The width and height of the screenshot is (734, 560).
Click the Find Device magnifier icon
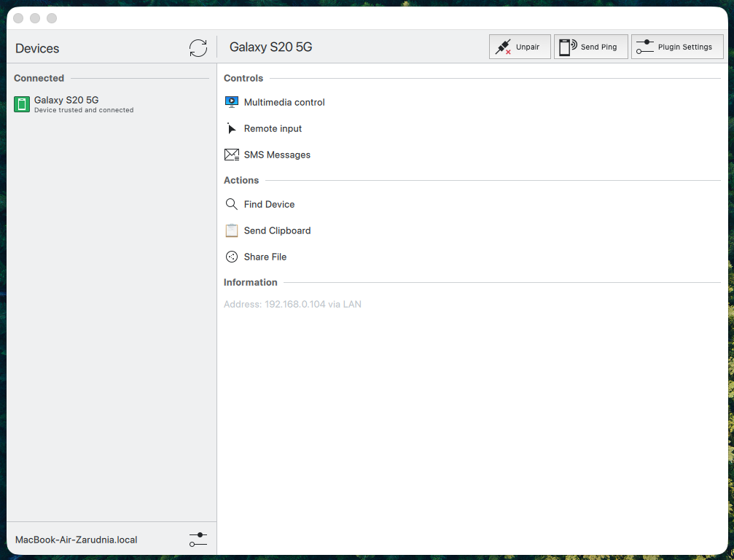tap(232, 204)
